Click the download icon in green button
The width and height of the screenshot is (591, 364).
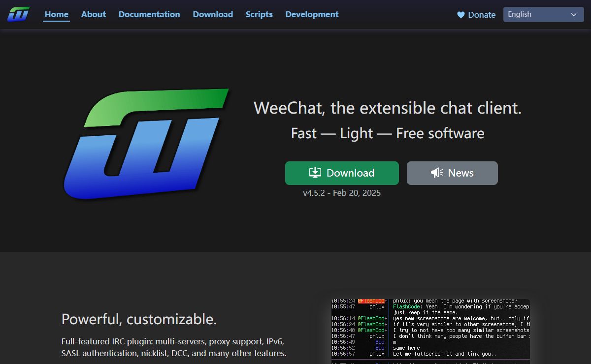315,173
